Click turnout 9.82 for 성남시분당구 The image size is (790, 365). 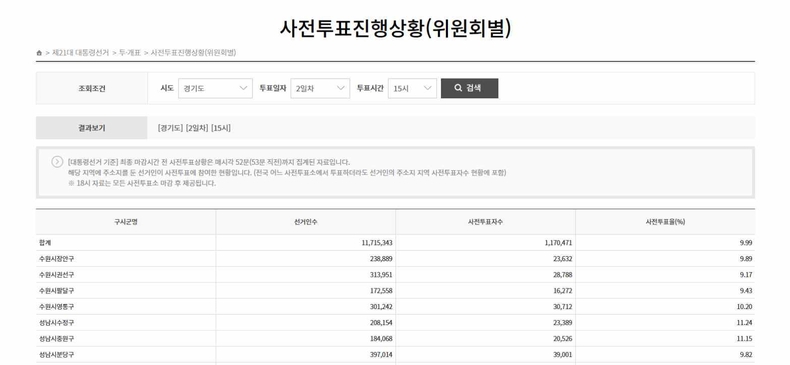tap(746, 355)
